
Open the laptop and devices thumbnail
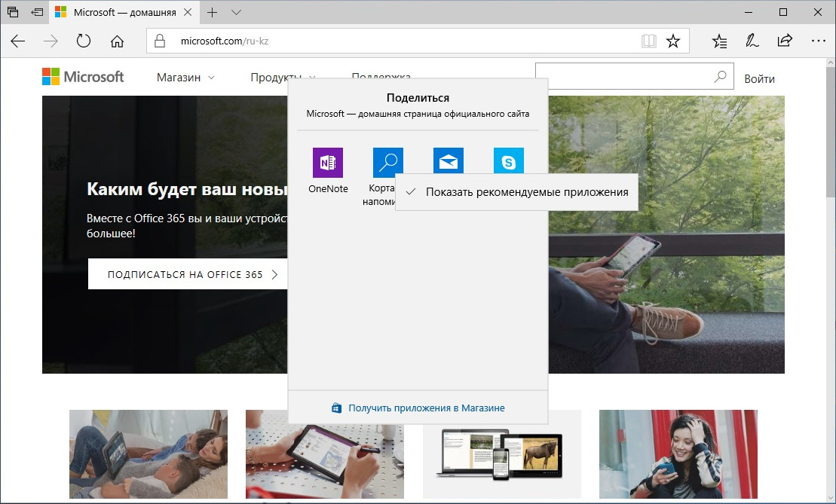point(502,454)
